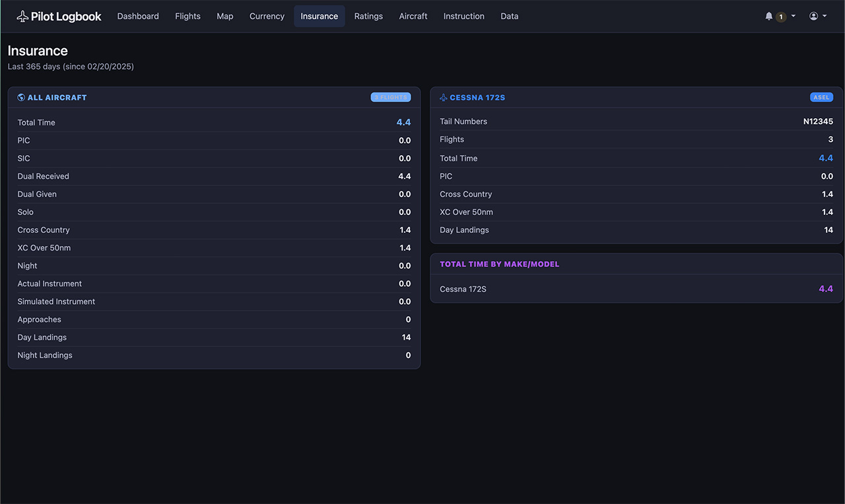Open the Dashboard page

(138, 16)
